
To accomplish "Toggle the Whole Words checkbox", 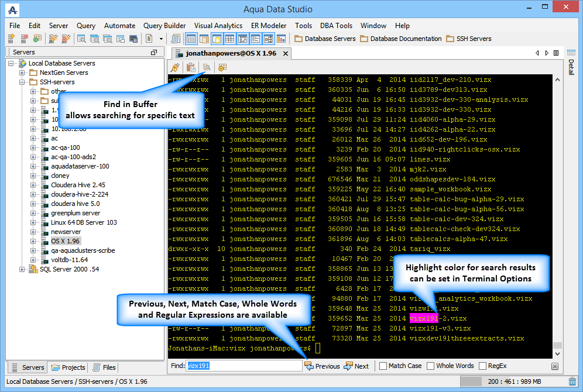I will coord(430,366).
